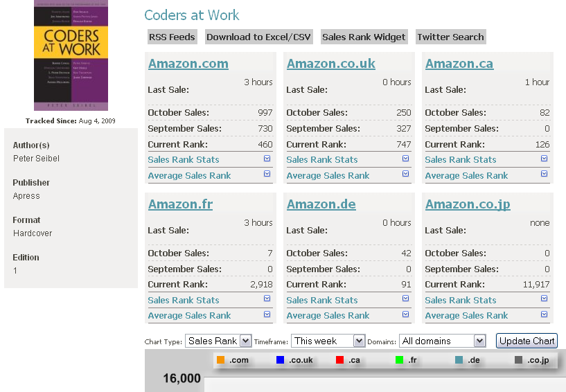The height and width of the screenshot is (392, 566).
Task: Open the Domains All domains dropdown
Action: [x=442, y=341]
